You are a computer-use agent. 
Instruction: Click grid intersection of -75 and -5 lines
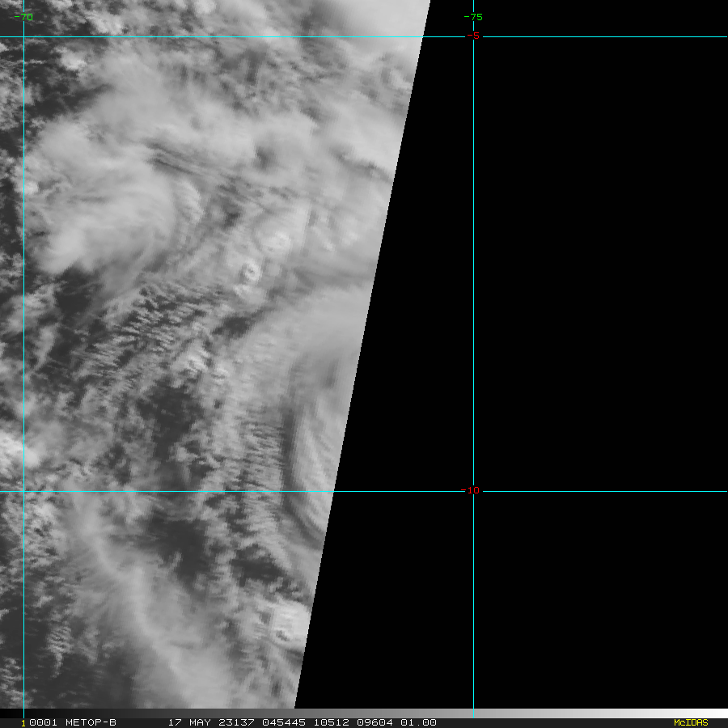[x=473, y=36]
